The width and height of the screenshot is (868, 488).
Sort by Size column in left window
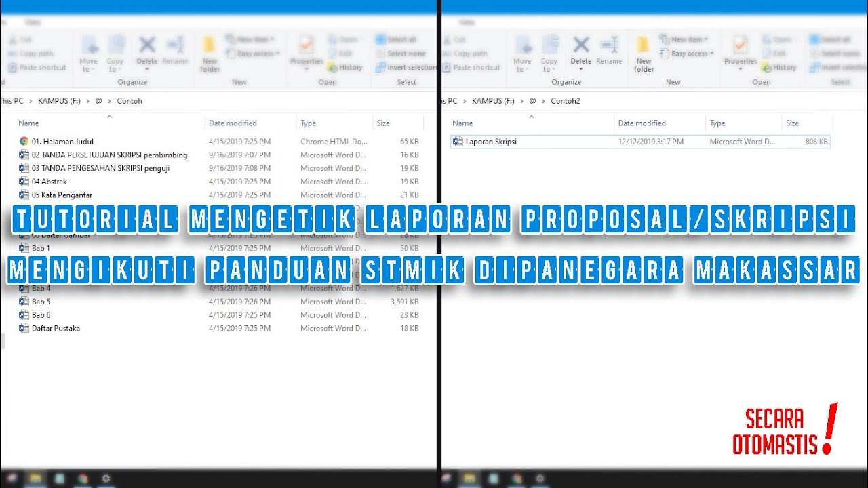383,123
